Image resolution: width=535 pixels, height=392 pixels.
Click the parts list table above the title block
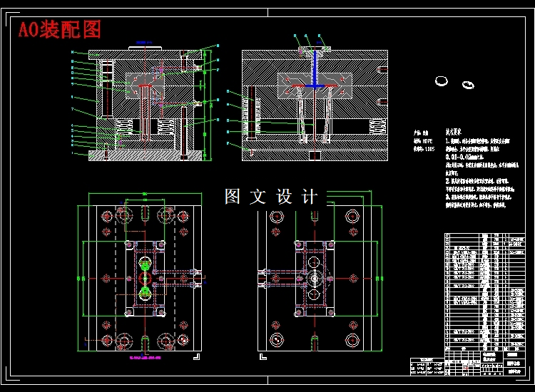pos(484,292)
